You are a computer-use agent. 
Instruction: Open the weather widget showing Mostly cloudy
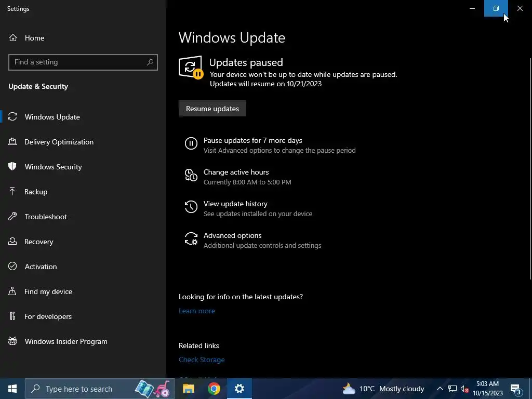pyautogui.click(x=383, y=389)
